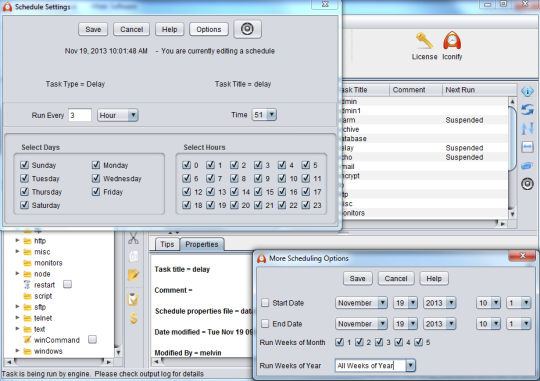Uncheck week 5 of month checkbox
The height and width of the screenshot is (381, 540).
coord(418,342)
